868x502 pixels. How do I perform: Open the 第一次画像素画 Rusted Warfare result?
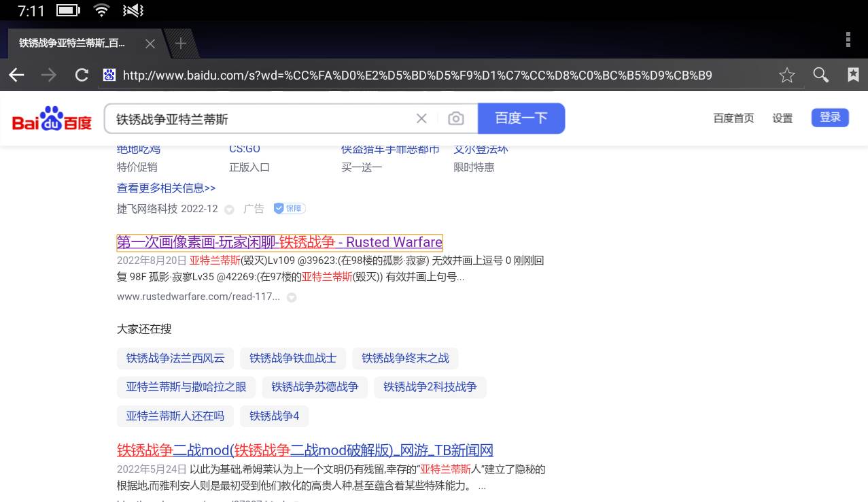pyautogui.click(x=279, y=242)
